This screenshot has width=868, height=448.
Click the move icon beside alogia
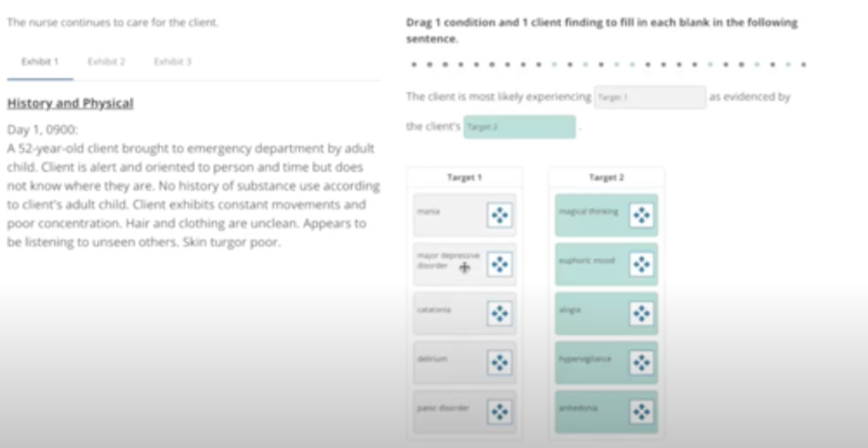pos(641,314)
